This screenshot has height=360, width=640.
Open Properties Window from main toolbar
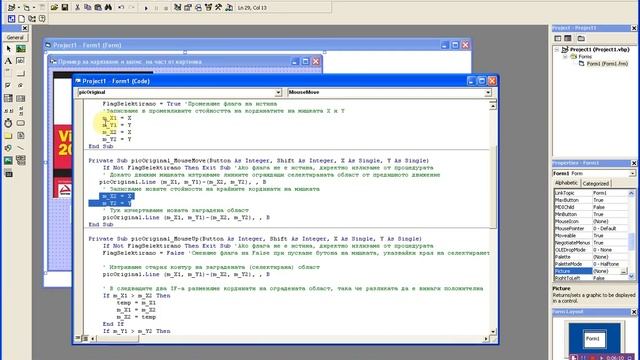tap(188, 7)
